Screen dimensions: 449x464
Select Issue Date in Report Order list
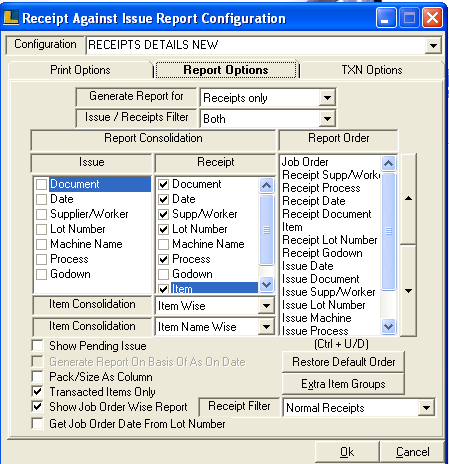pos(330,266)
